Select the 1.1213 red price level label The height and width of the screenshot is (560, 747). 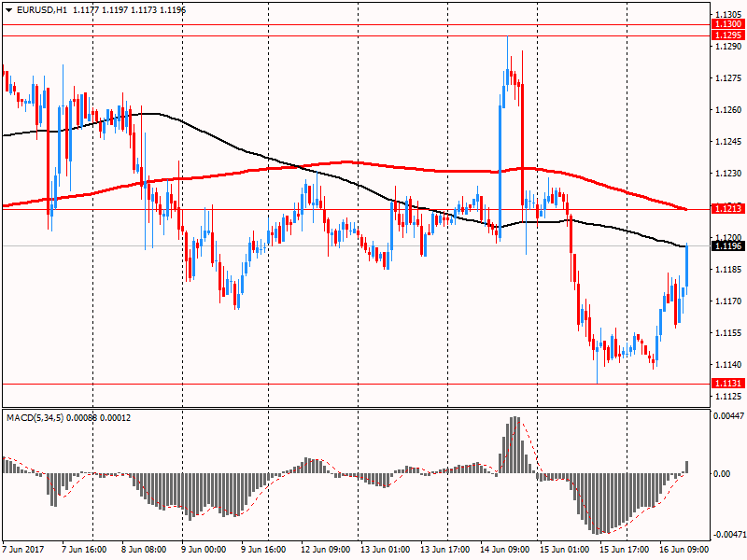[x=728, y=208]
